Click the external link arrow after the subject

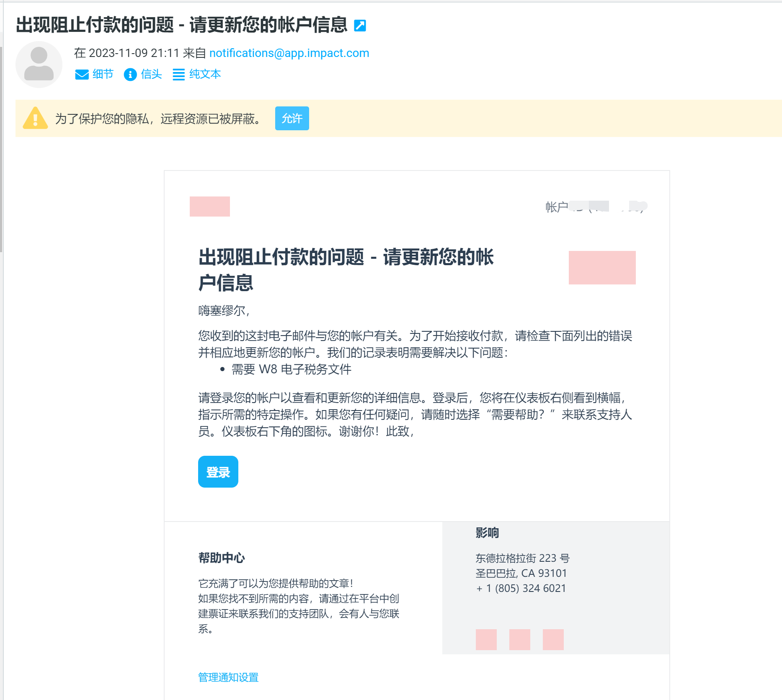point(359,26)
